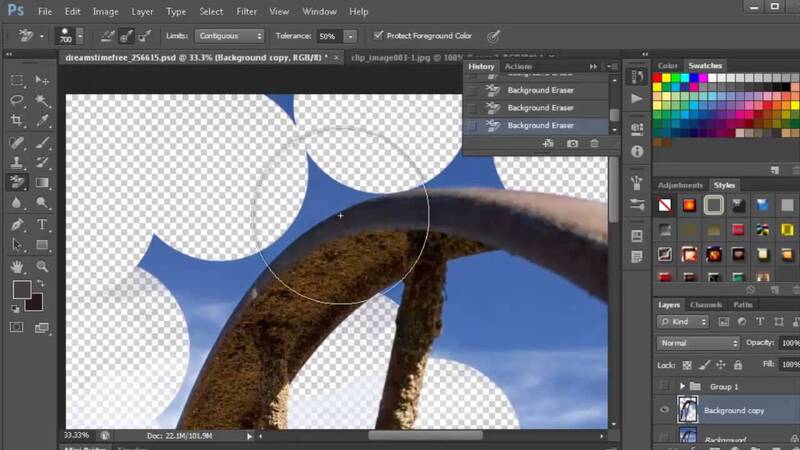The height and width of the screenshot is (450, 800).
Task: Select the Crop tool
Action: pyautogui.click(x=17, y=120)
